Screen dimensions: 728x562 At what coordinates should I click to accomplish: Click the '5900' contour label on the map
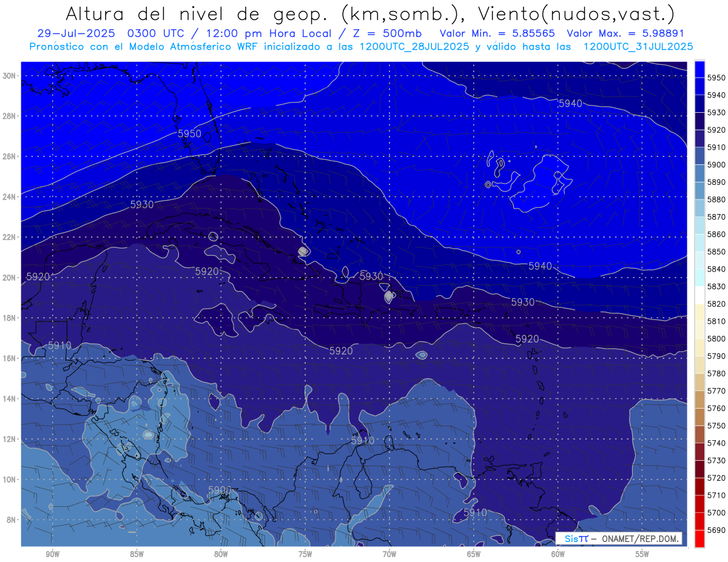pos(220,490)
